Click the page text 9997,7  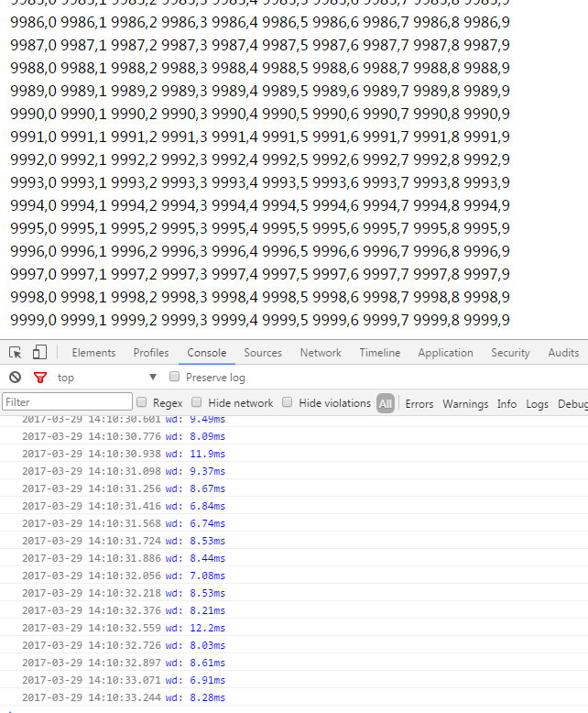(x=386, y=274)
